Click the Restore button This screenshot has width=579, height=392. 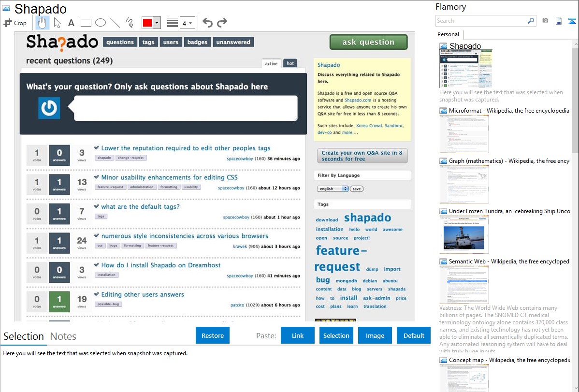click(213, 335)
